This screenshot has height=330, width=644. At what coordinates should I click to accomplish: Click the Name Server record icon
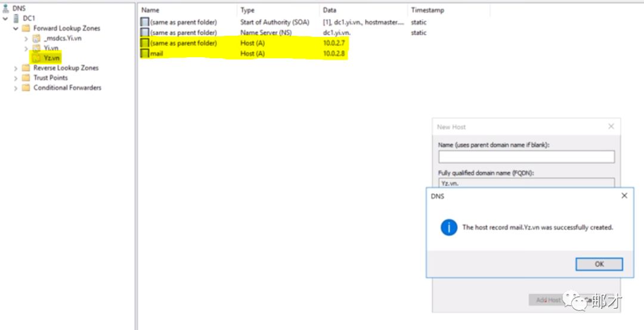144,33
